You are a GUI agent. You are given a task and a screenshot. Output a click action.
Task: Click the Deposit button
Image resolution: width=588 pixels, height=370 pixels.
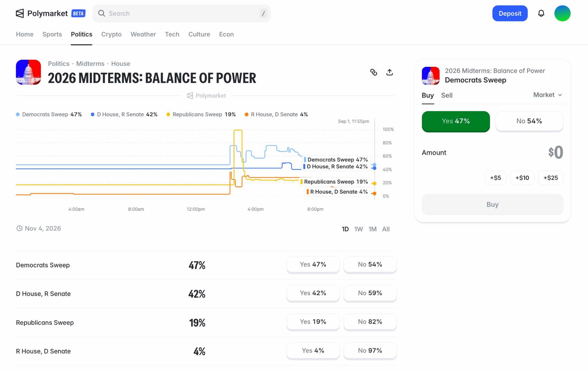tap(510, 13)
